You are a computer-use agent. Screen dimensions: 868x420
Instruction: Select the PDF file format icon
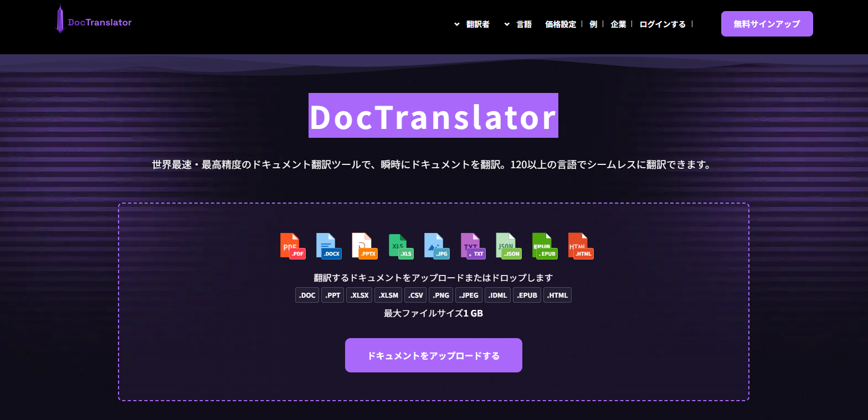point(292,246)
